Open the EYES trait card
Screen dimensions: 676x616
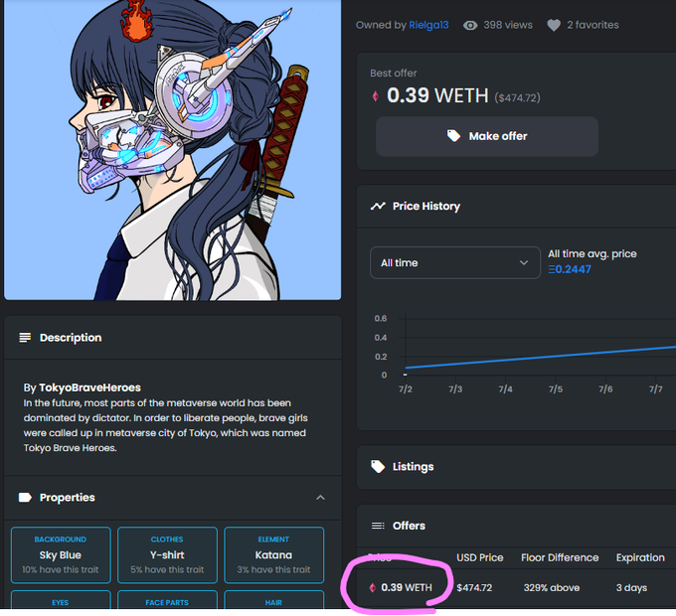pos(61,600)
